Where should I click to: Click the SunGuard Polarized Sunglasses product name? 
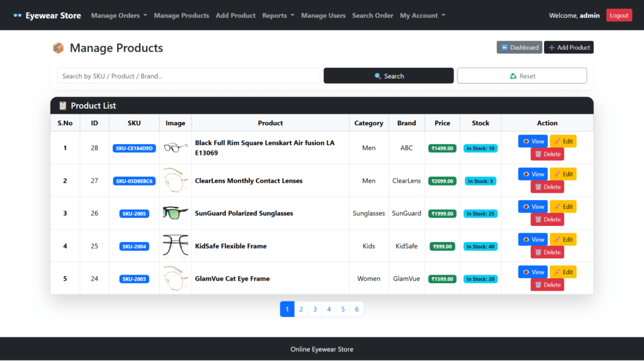tap(244, 213)
